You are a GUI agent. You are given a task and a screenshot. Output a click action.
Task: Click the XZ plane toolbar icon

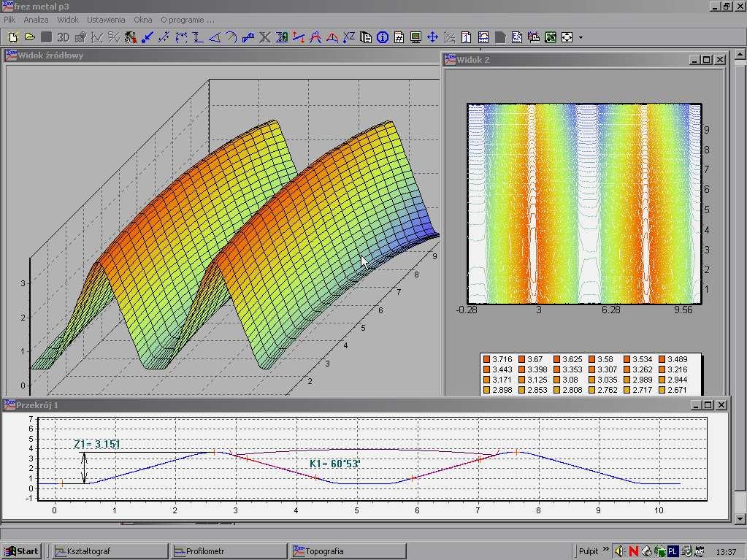pyautogui.click(x=349, y=37)
